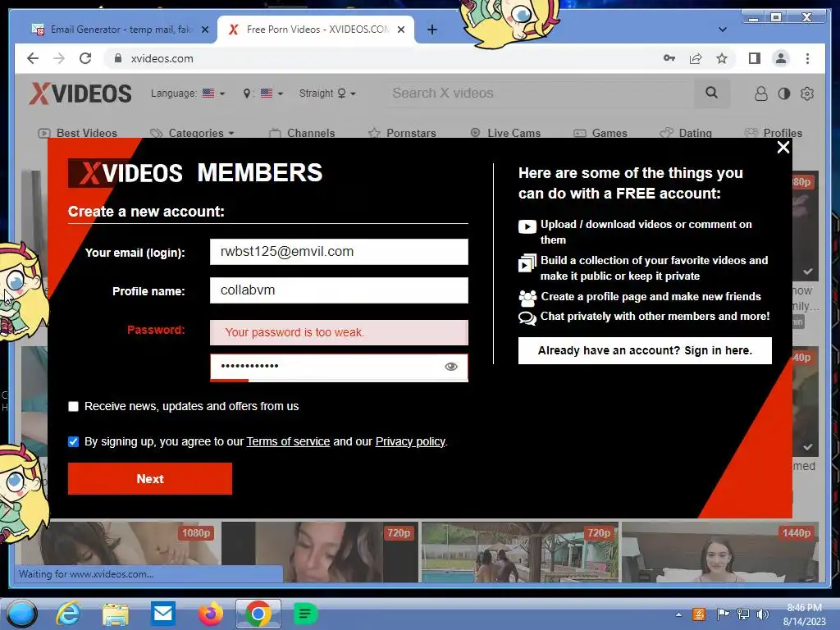Viewport: 840px width, 630px height.
Task: Open the Privacy policy link
Action: coord(410,442)
